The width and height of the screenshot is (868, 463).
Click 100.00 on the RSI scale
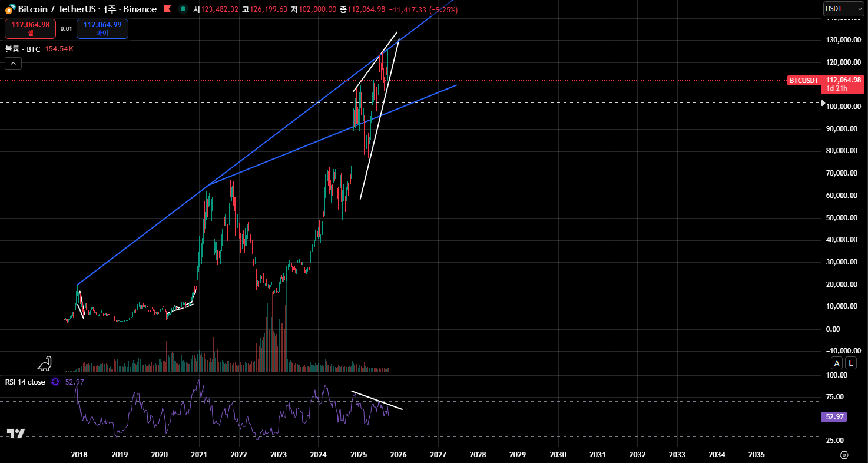coord(837,375)
